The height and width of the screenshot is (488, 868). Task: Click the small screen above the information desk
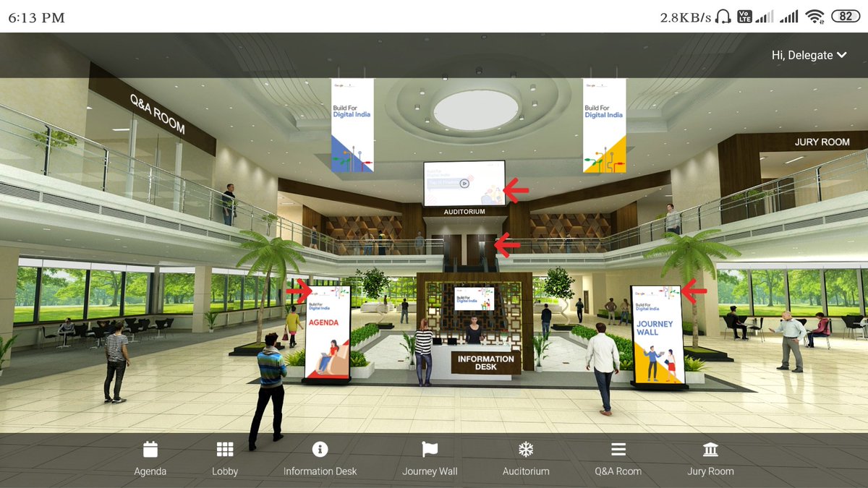[474, 299]
